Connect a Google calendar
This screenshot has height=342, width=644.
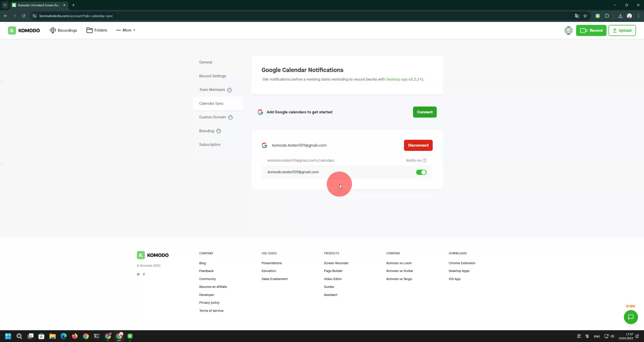point(425,112)
